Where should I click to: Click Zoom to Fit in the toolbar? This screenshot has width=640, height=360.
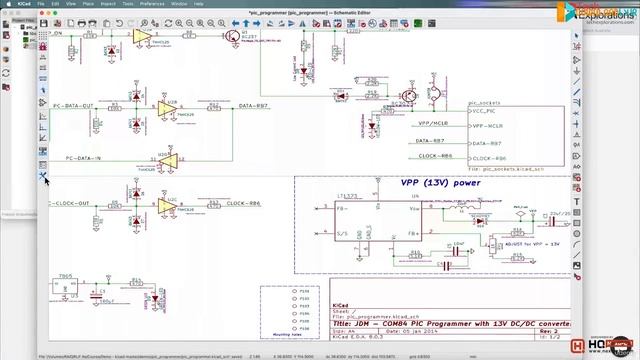pyautogui.click(x=200, y=23)
